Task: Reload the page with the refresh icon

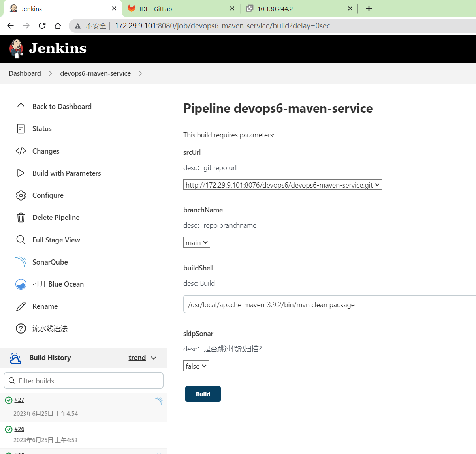Action: (42, 26)
